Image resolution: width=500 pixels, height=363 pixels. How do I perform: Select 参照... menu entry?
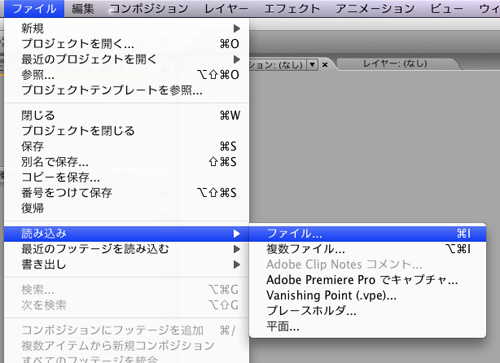coord(127,75)
